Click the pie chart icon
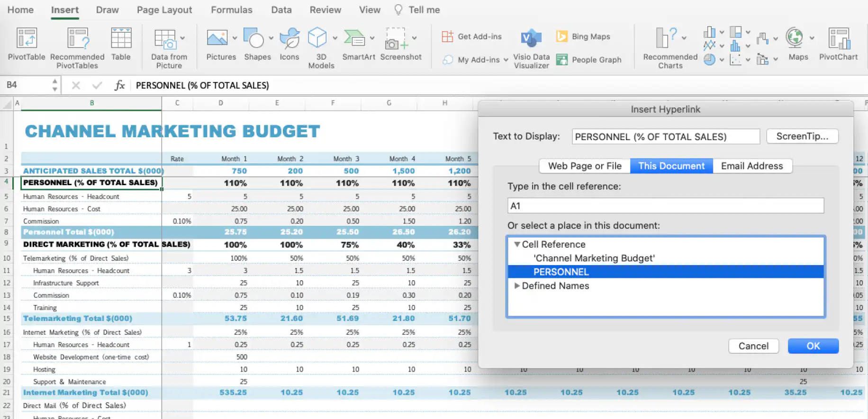The width and height of the screenshot is (868, 419). 709,60
